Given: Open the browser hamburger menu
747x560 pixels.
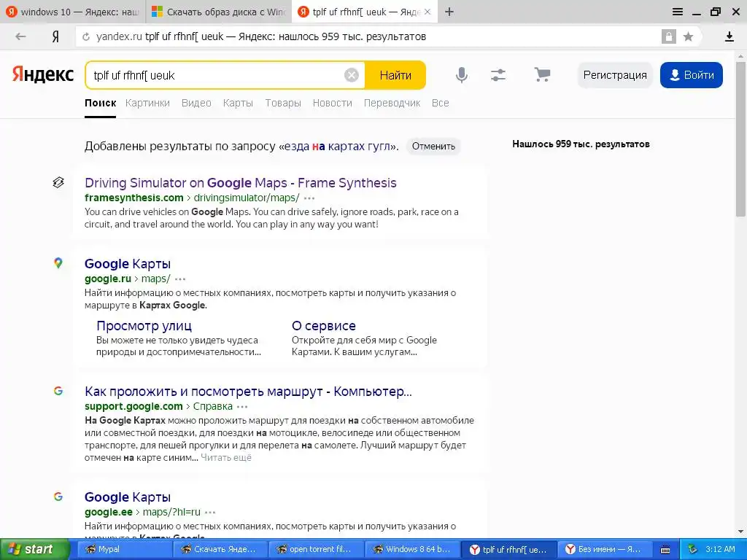Looking at the screenshot, I should 678,12.
